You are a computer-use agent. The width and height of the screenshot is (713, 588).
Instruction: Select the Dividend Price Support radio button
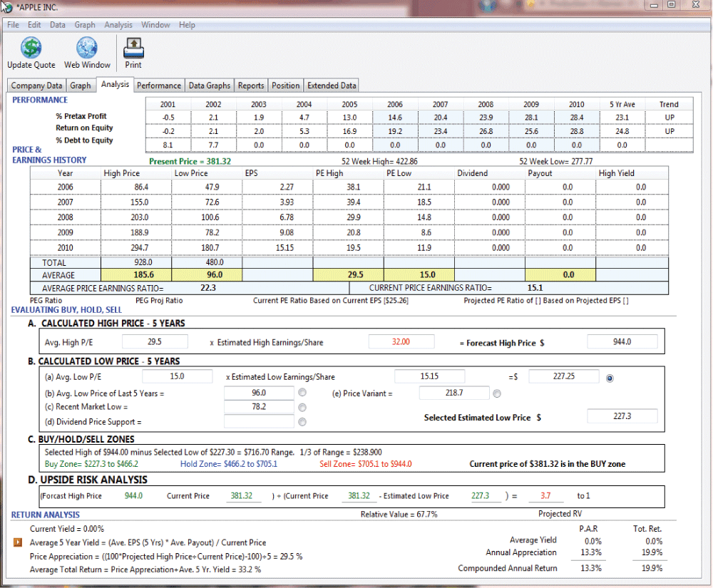[302, 422]
